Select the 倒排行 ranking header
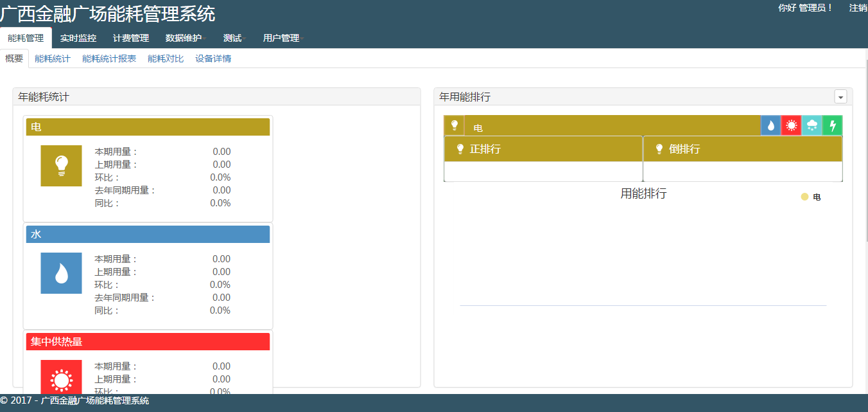 743,149
